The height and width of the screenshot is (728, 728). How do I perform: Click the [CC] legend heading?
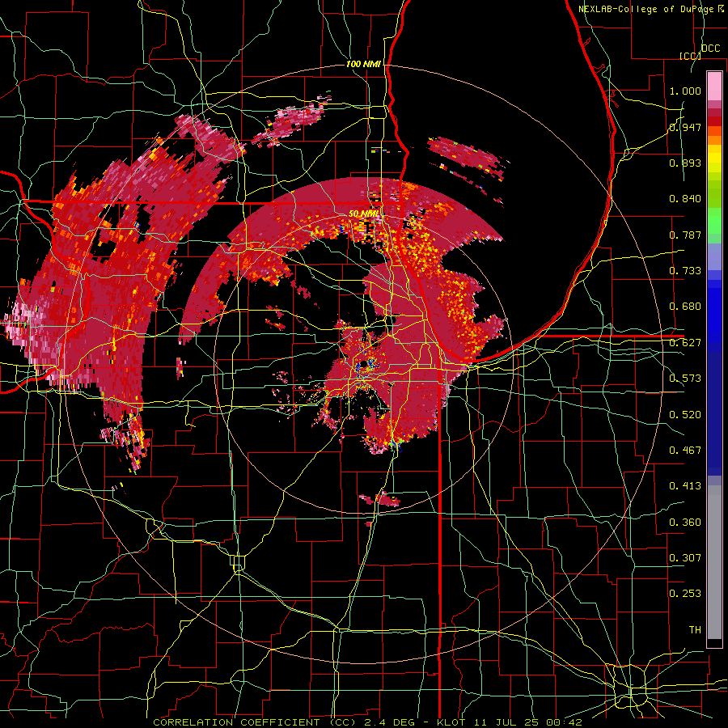690,56
